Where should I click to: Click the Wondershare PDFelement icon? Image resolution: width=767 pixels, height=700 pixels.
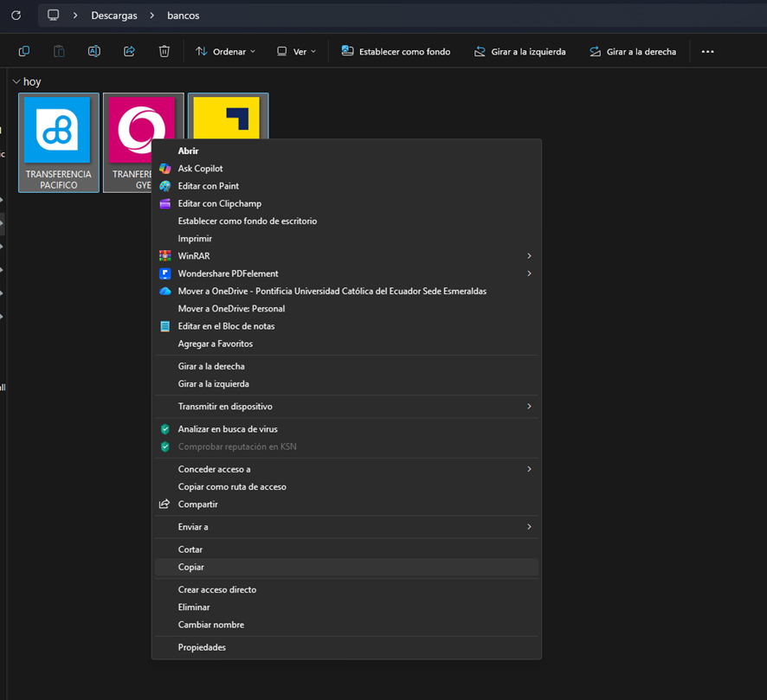pyautogui.click(x=165, y=273)
